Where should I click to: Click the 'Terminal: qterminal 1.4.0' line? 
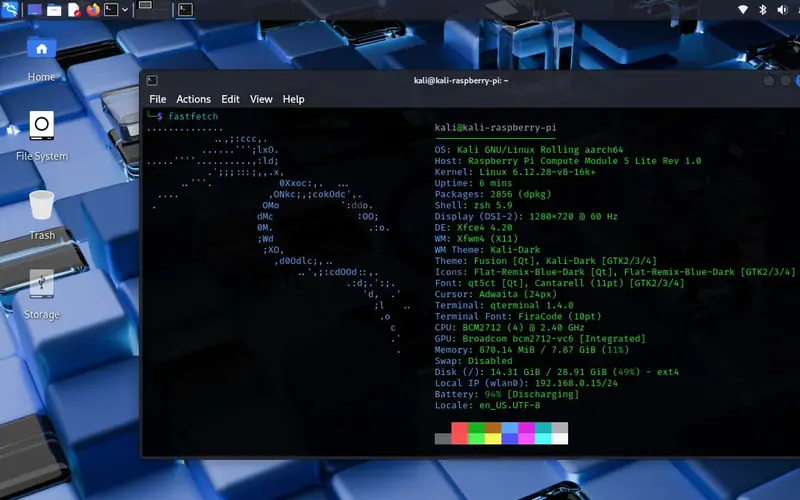tap(504, 306)
